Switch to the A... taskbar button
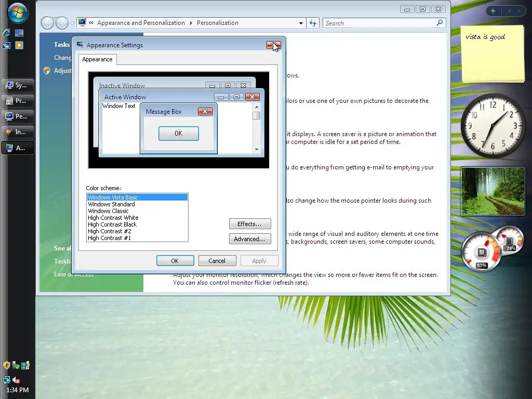This screenshot has width=532, height=399. click(x=18, y=148)
